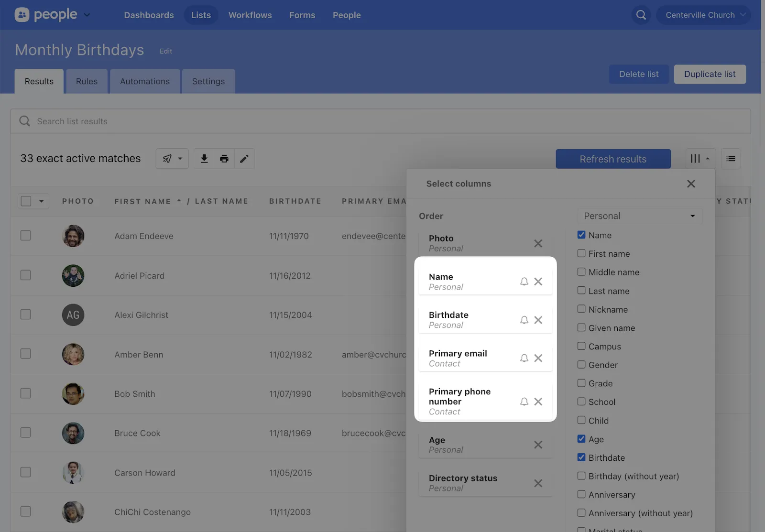
Task: Click the search magnifier icon in header
Action: point(641,15)
